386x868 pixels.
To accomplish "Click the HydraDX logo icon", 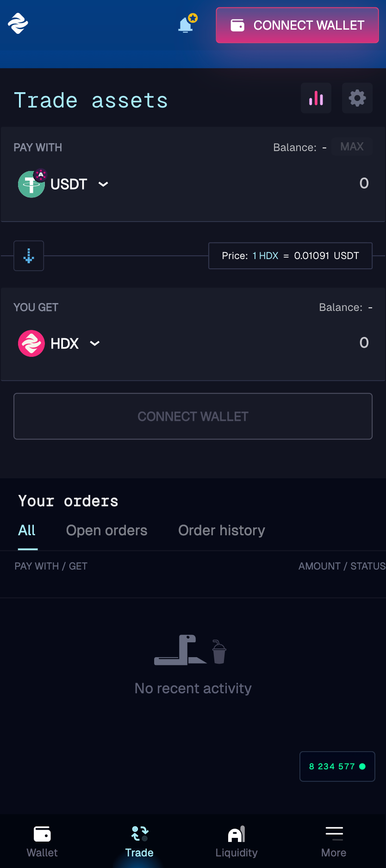I will [x=18, y=23].
